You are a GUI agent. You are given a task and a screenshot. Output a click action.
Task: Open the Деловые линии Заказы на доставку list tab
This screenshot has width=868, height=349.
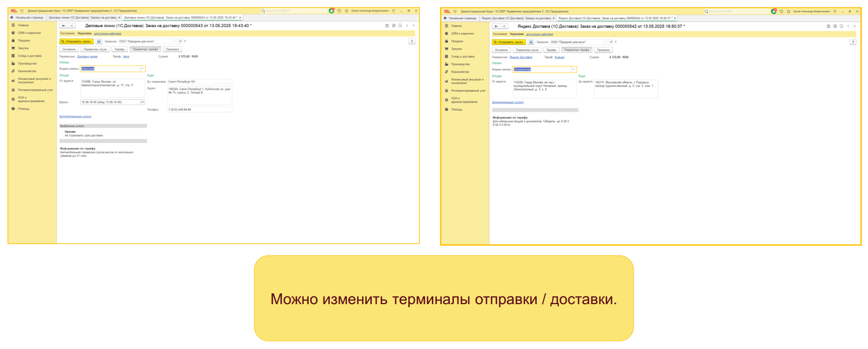pos(83,18)
